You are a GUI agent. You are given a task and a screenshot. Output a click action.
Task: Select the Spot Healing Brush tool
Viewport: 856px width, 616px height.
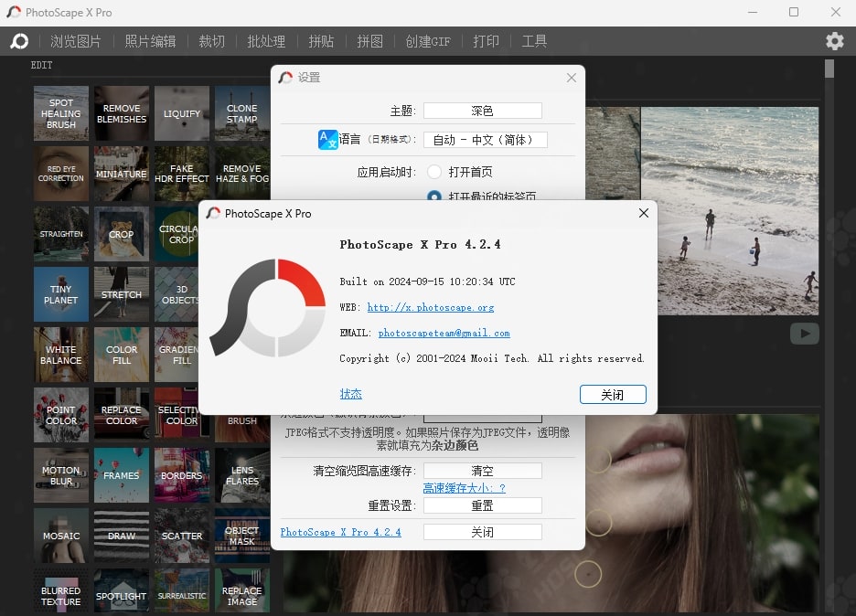click(61, 113)
